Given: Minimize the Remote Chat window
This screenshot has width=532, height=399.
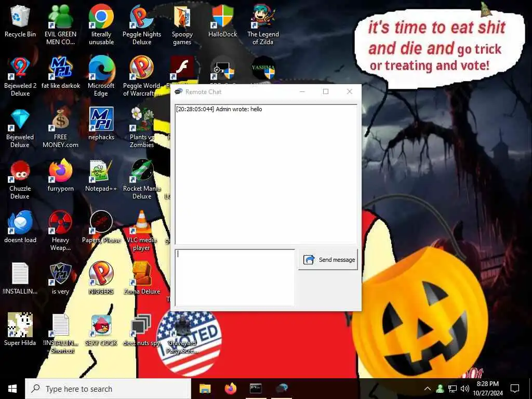Looking at the screenshot, I should click(302, 91).
